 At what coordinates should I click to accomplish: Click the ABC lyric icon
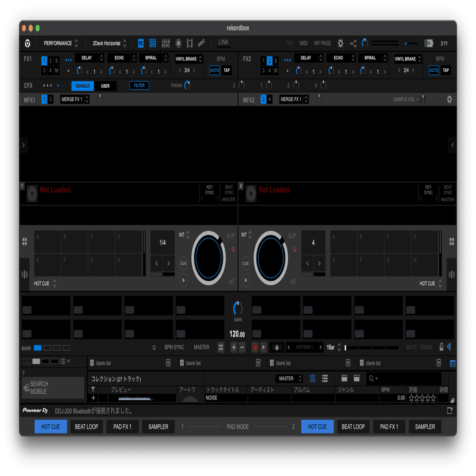click(x=201, y=43)
